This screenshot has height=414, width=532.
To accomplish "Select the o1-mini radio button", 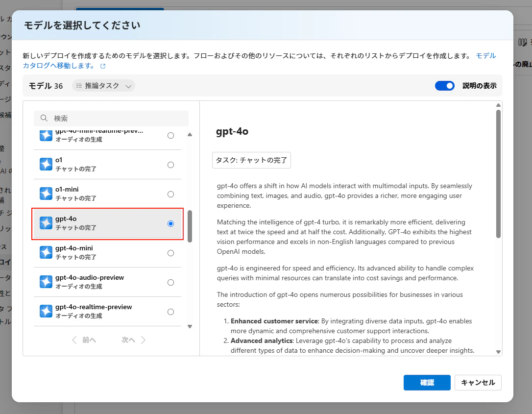I will point(170,194).
